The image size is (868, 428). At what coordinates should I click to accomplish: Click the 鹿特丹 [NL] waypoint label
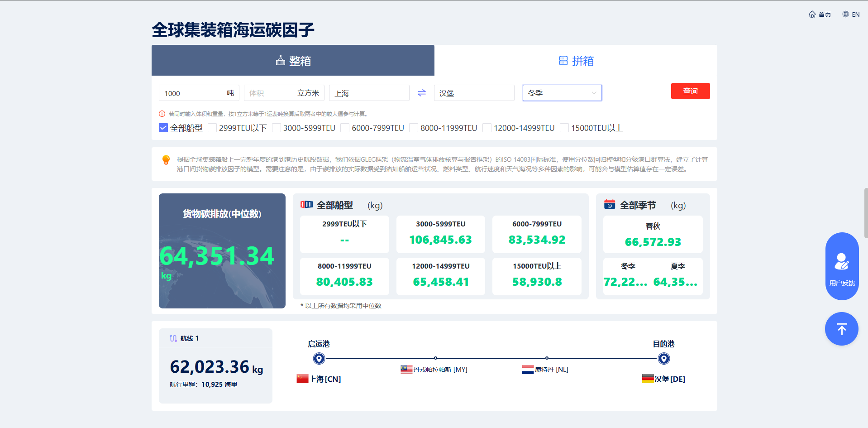(x=552, y=370)
